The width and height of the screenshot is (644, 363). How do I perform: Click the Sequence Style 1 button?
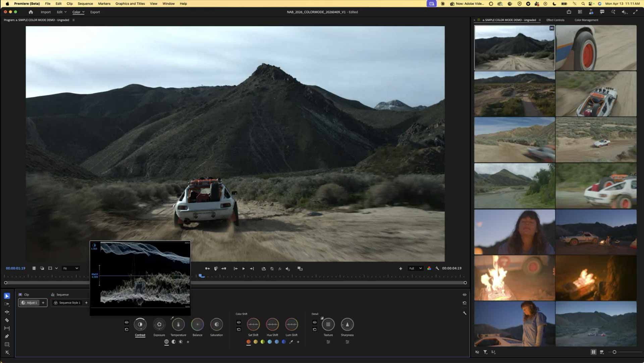(x=67, y=303)
